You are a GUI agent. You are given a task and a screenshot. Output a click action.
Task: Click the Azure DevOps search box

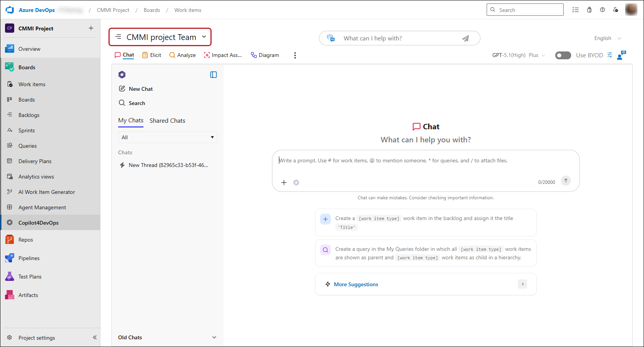pos(525,10)
